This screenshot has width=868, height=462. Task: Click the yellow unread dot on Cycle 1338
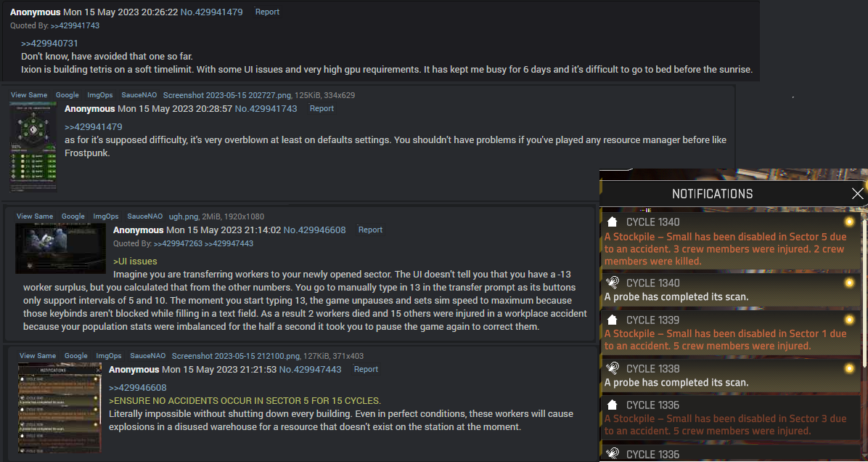pos(849,368)
